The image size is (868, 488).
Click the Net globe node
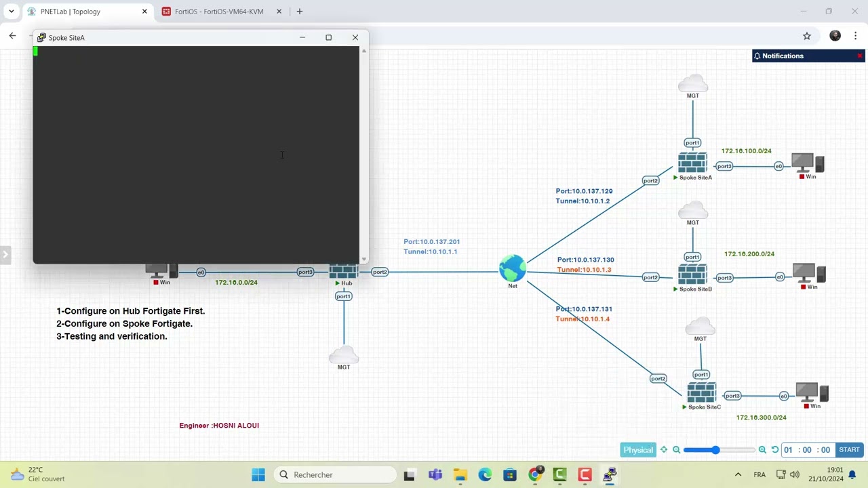[x=513, y=268]
